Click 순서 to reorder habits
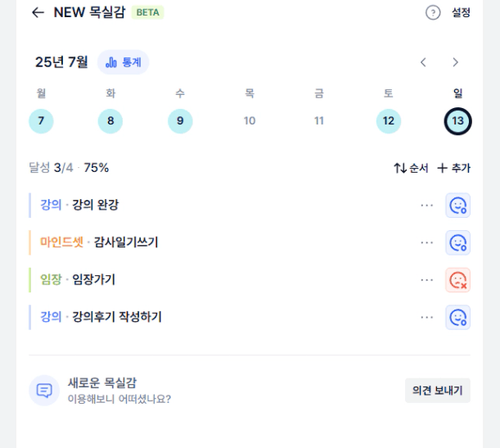 pyautogui.click(x=411, y=168)
